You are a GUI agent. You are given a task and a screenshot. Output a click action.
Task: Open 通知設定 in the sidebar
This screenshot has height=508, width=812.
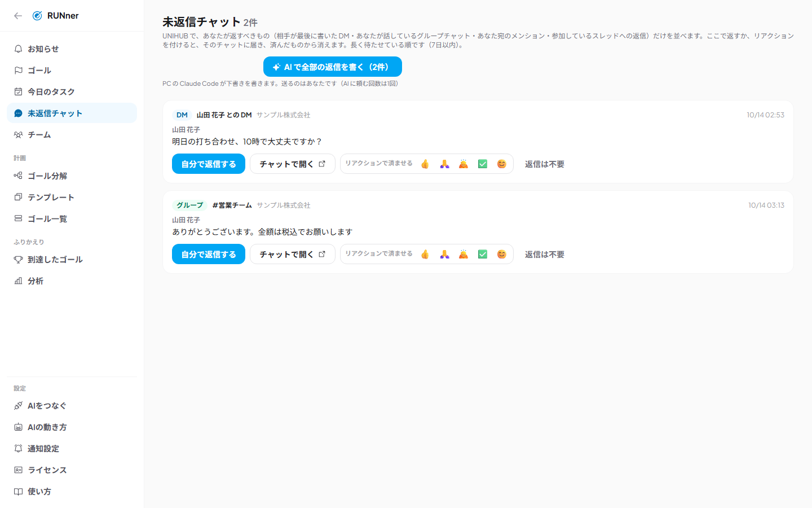pyautogui.click(x=72, y=448)
